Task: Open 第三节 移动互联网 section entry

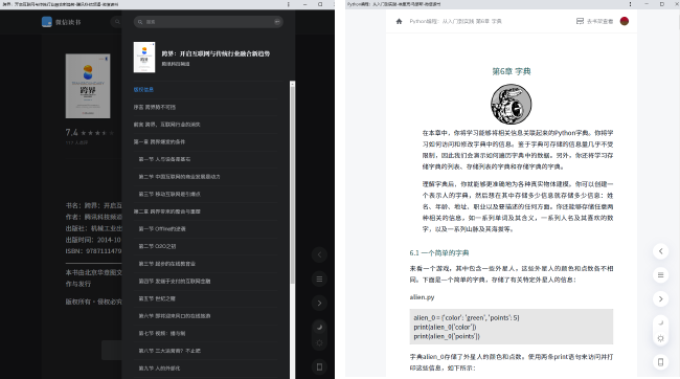Action: pyautogui.click(x=170, y=194)
